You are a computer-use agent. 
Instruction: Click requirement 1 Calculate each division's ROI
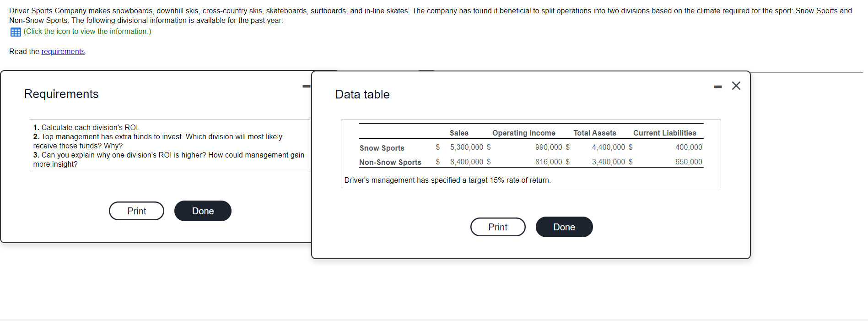tap(86, 128)
